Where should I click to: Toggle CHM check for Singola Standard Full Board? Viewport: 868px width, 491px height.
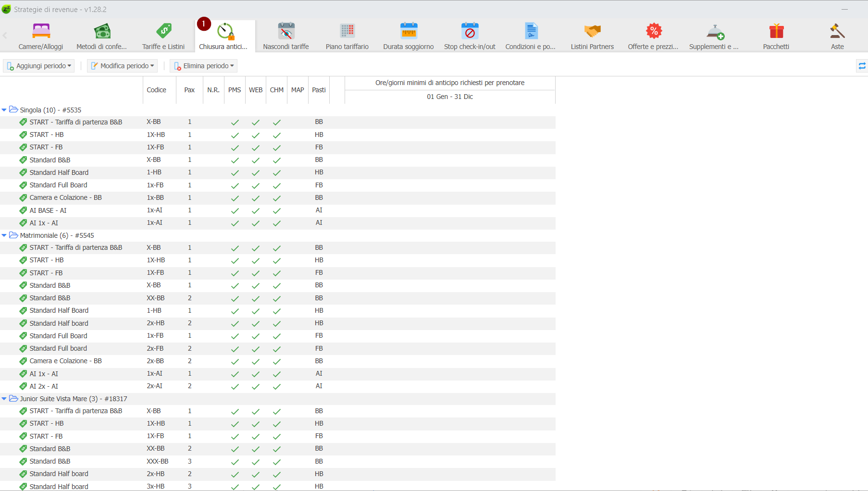277,185
